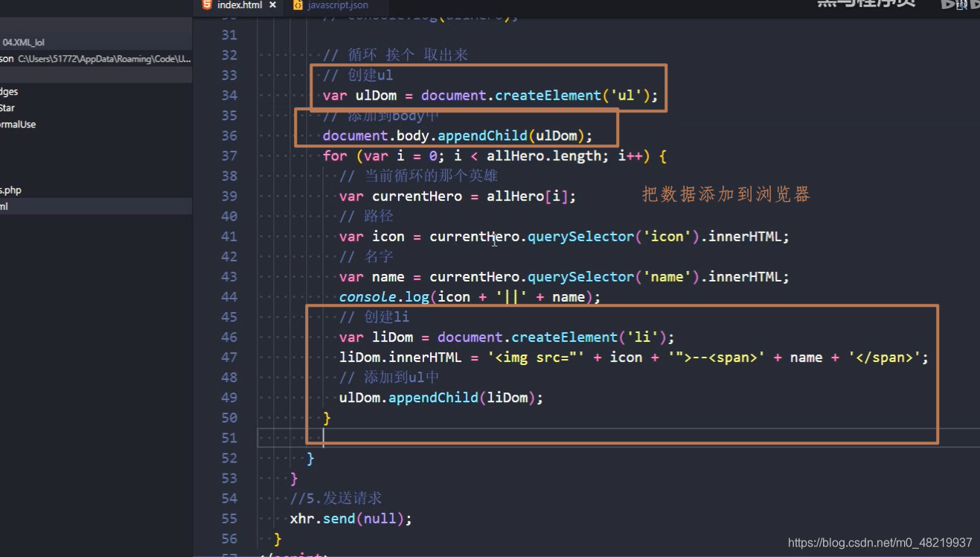
Task: Click 'document.body.appendChild(ulDom);' code line
Action: point(458,136)
